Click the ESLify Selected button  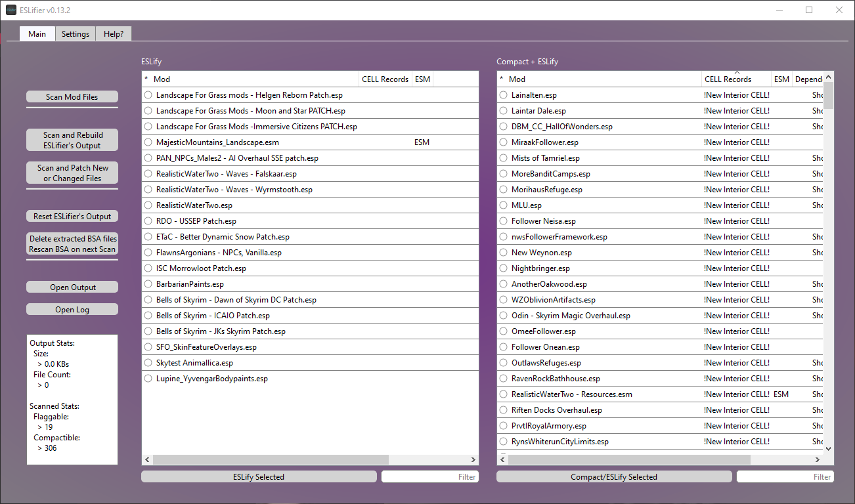(259, 476)
